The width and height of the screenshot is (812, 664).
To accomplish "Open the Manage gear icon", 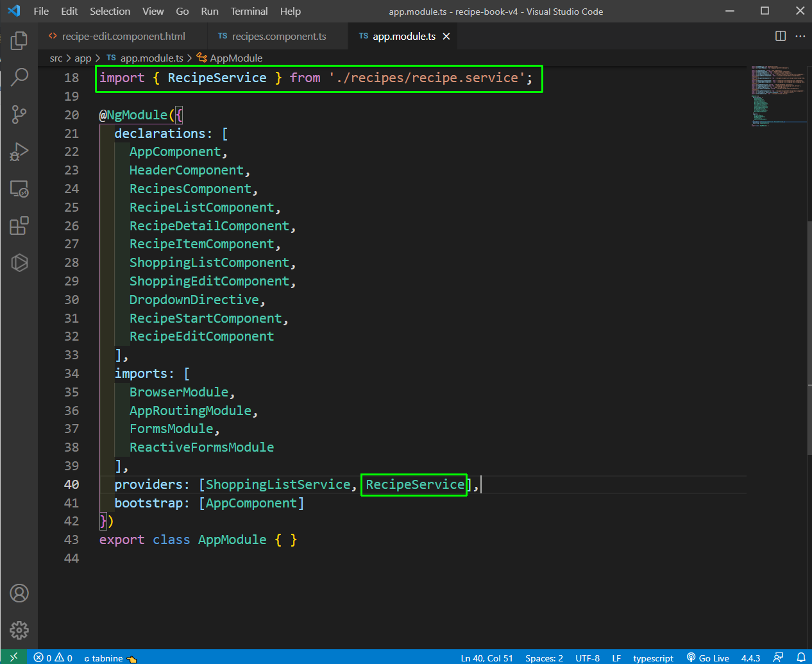I will [x=19, y=630].
